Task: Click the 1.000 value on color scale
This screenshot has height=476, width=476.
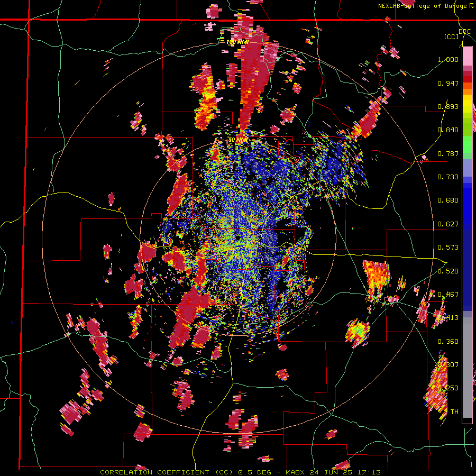Action: pos(448,59)
